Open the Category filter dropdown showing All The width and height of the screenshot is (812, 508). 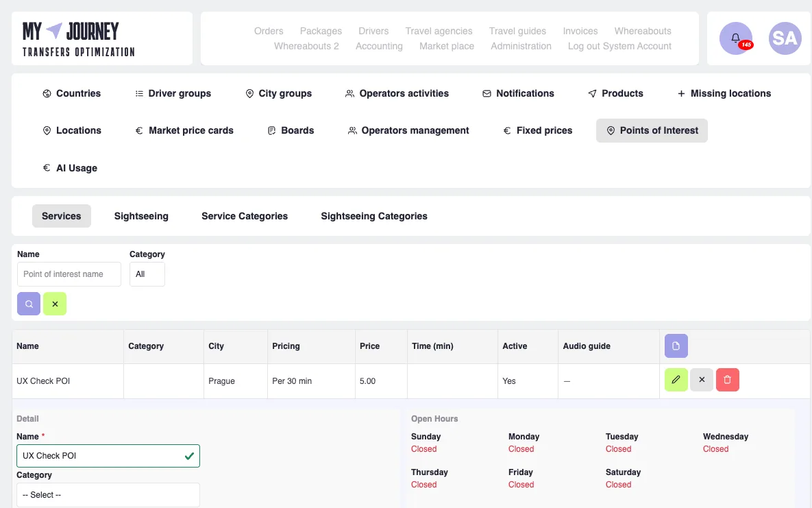[147, 274]
